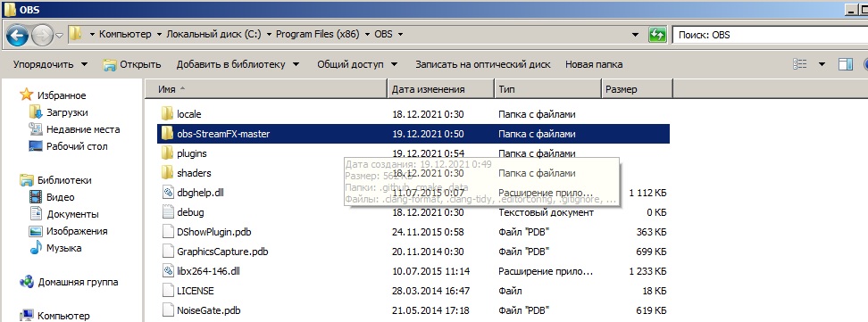Open the Общий доступ menu
The image size is (868, 322).
coord(357,64)
